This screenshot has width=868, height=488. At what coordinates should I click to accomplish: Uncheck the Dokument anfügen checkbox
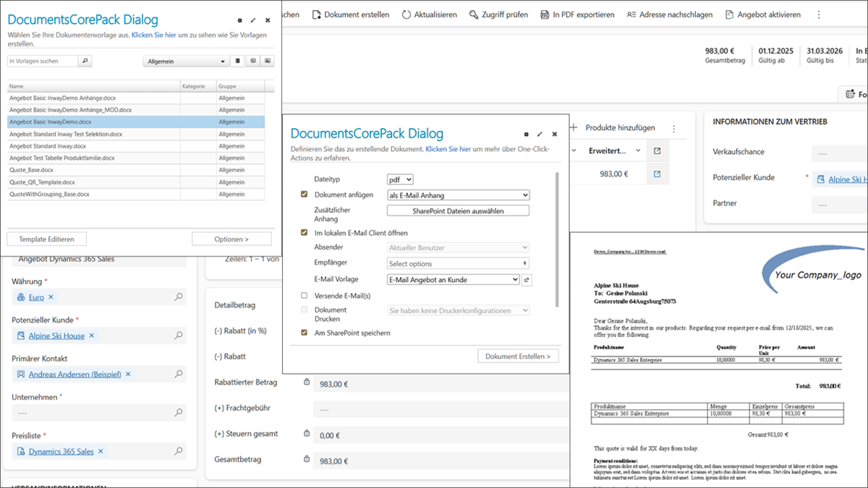point(305,194)
